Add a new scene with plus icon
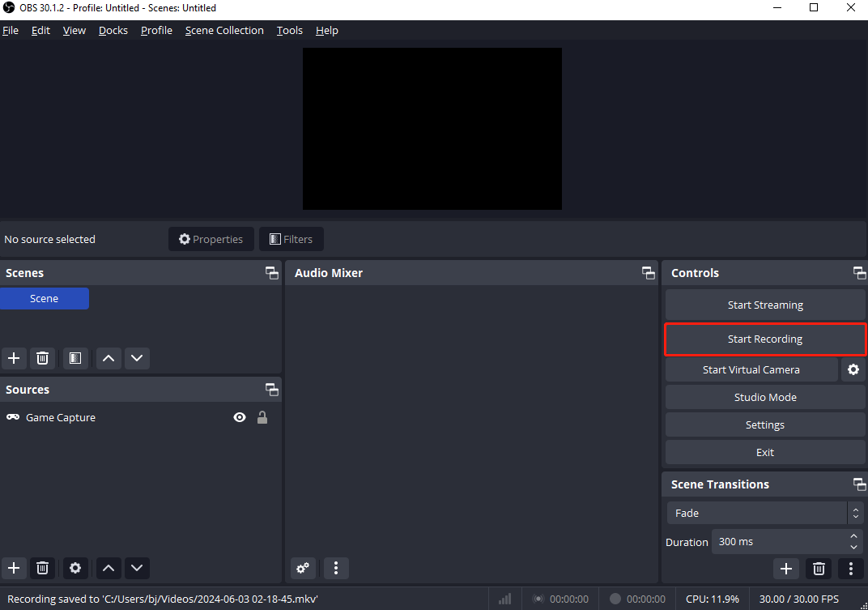 point(14,358)
